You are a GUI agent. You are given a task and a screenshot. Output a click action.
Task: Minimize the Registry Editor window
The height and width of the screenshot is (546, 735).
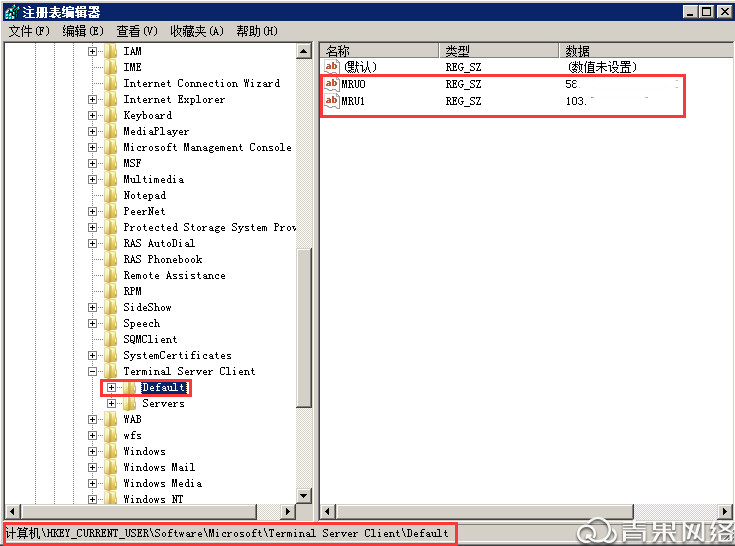click(690, 12)
